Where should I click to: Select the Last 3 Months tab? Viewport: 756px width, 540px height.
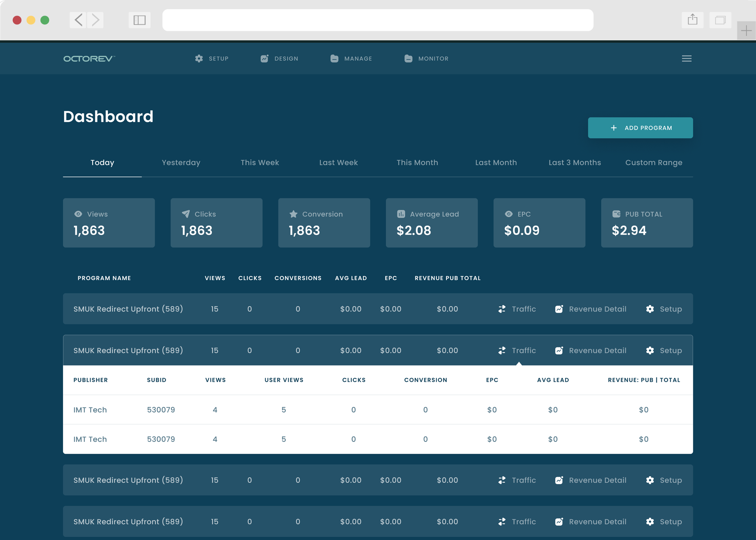click(x=574, y=163)
